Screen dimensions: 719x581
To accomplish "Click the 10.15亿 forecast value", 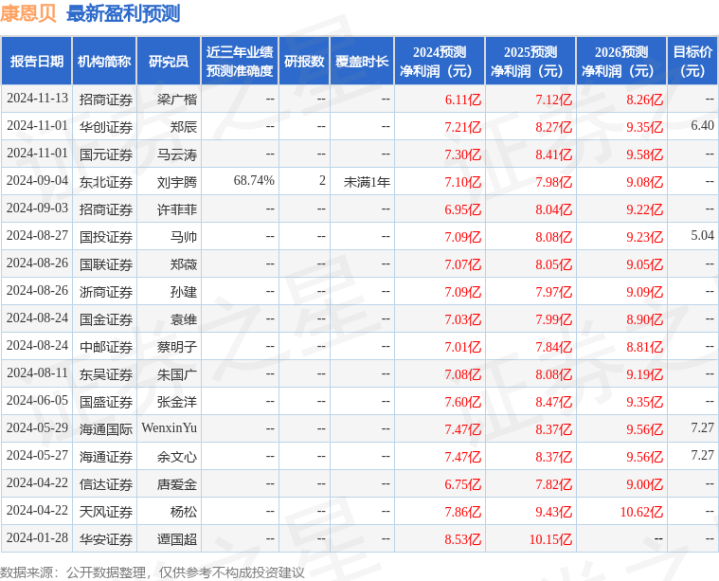I will [551, 540].
